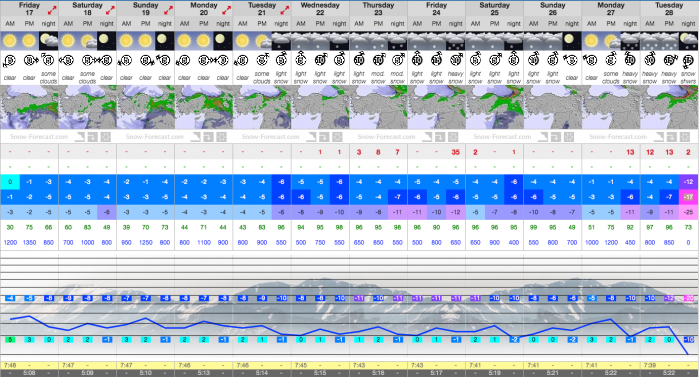The width and height of the screenshot is (700, 378).
Task: Click the sun icon for Friday 17 AM
Action: click(x=10, y=41)
